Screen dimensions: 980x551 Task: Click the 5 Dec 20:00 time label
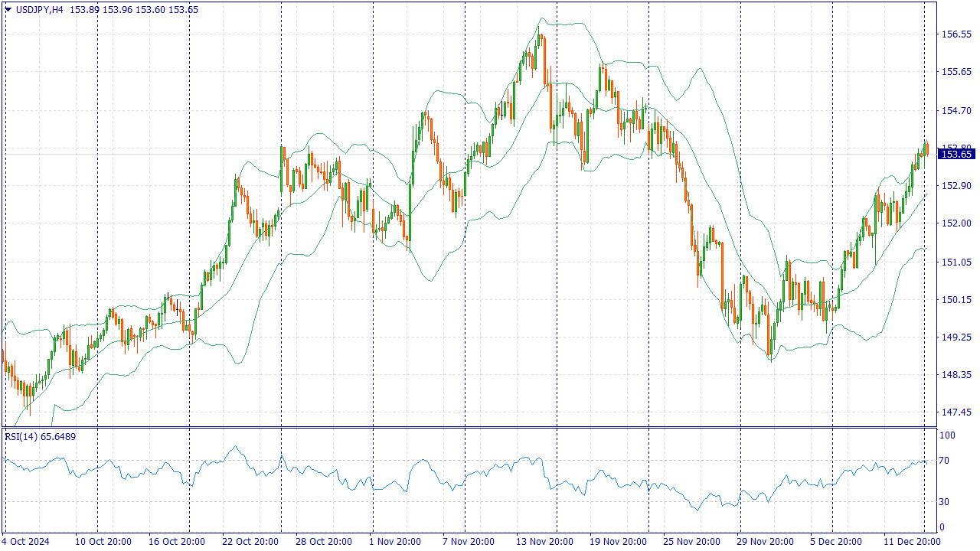click(838, 542)
